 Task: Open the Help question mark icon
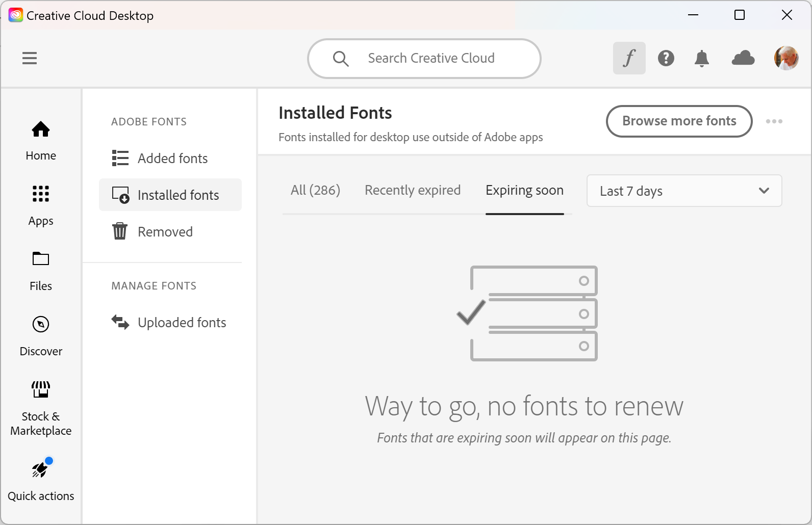[x=666, y=58]
